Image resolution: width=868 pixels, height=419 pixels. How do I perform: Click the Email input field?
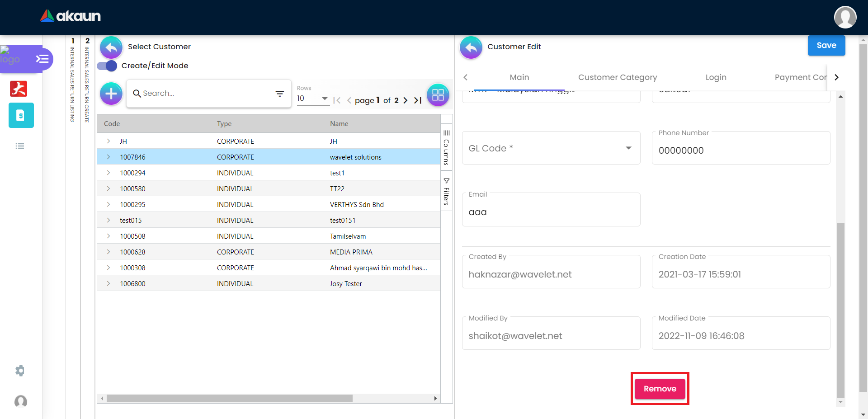(551, 212)
